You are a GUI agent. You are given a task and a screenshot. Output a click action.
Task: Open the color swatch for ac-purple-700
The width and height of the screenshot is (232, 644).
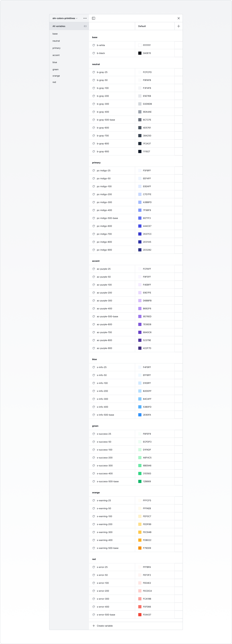click(140, 332)
